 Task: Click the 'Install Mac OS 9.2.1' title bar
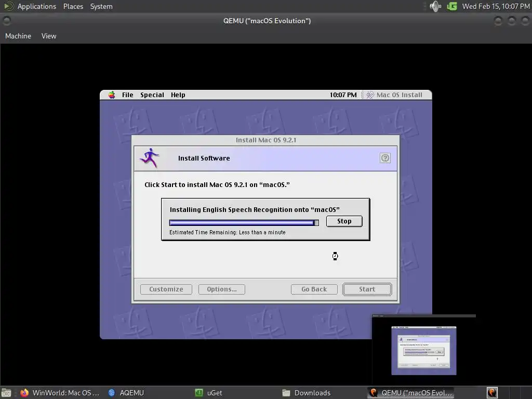[x=265, y=140]
